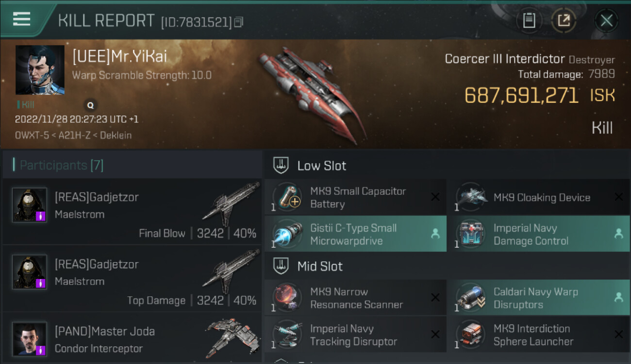631x364 pixels.
Task: Share kill report via export icon
Action: [x=564, y=20]
